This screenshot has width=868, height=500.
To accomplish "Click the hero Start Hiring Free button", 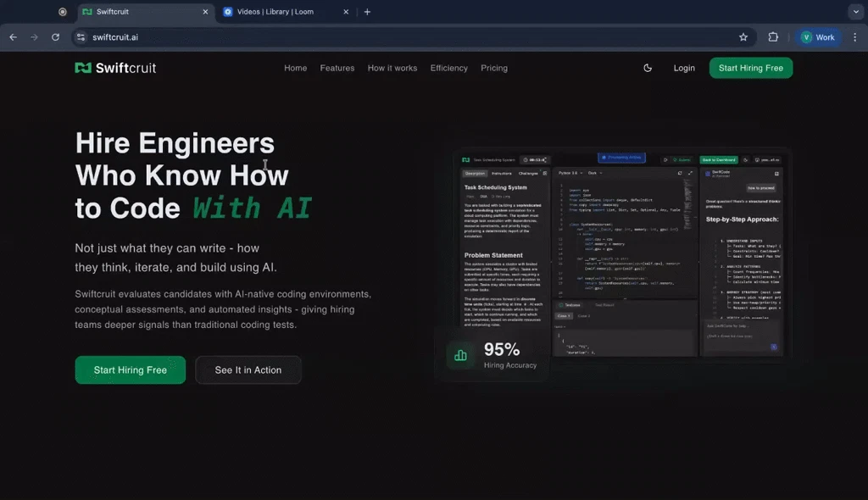I will (130, 369).
